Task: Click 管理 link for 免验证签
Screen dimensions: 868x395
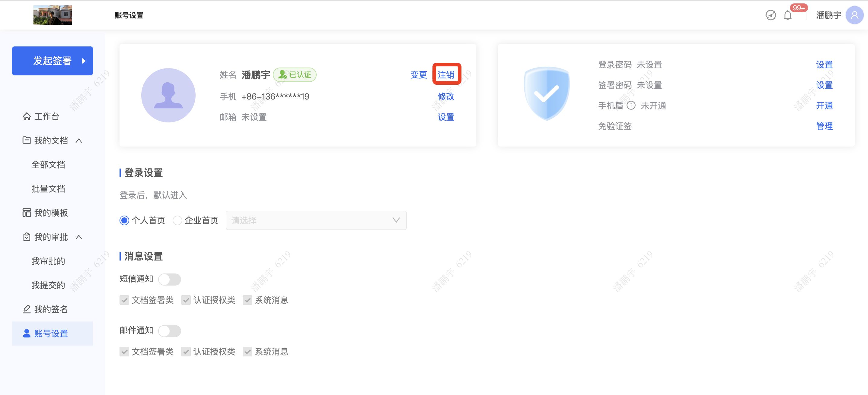Action: (824, 126)
